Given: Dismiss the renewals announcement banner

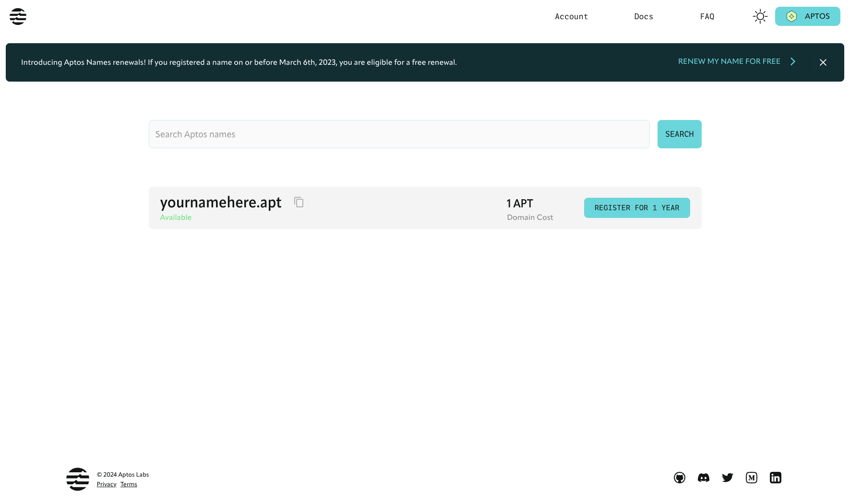Looking at the screenshot, I should 823,62.
